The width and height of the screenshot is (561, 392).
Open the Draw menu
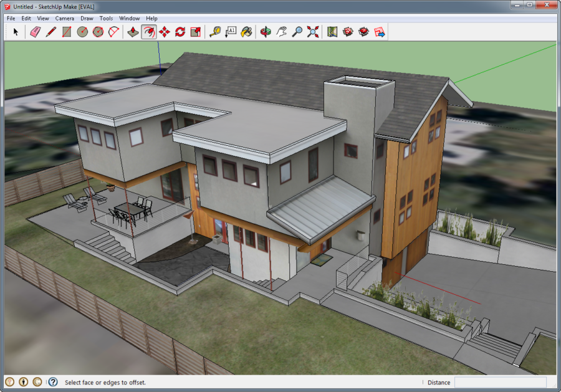(87, 19)
